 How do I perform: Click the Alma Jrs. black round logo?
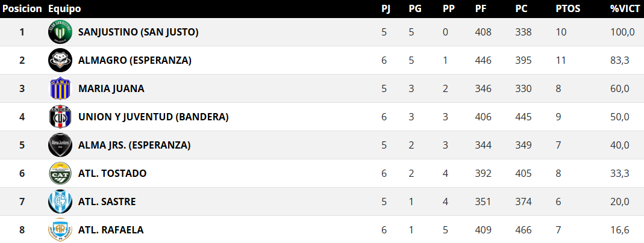pos(60,145)
